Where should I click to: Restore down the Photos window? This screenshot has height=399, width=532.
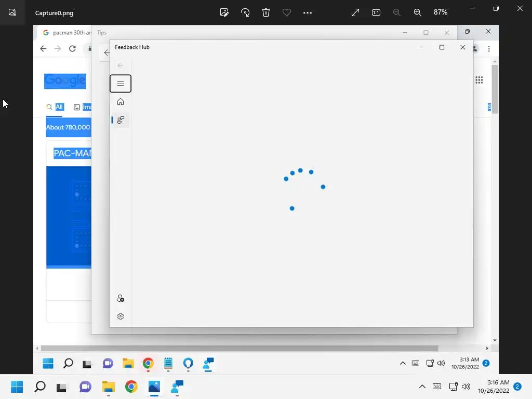496,8
